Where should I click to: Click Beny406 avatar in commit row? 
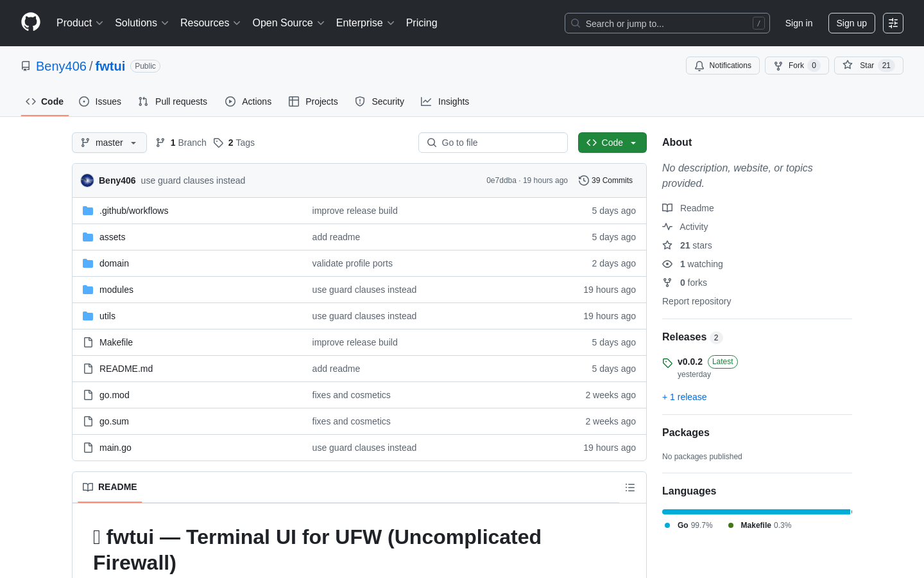pyautogui.click(x=87, y=180)
